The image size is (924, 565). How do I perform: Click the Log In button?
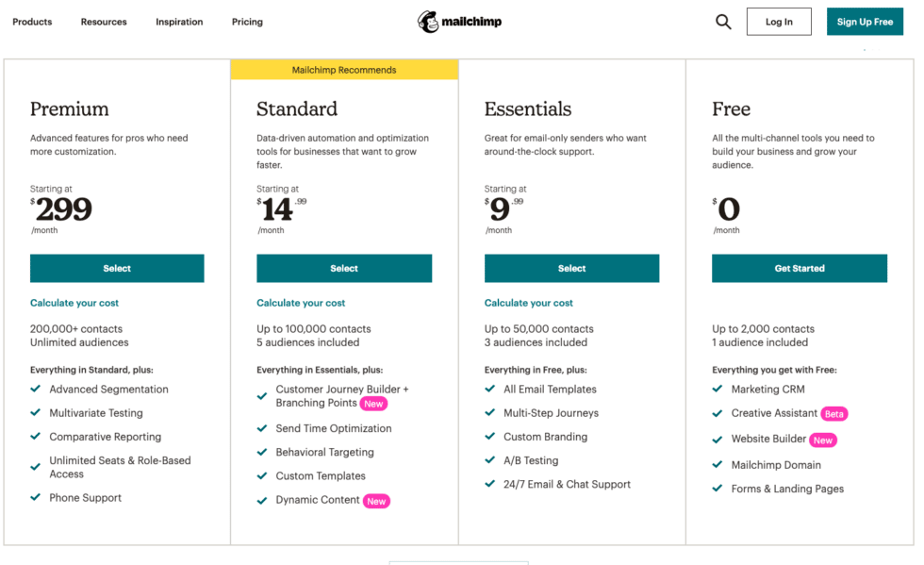(x=779, y=22)
